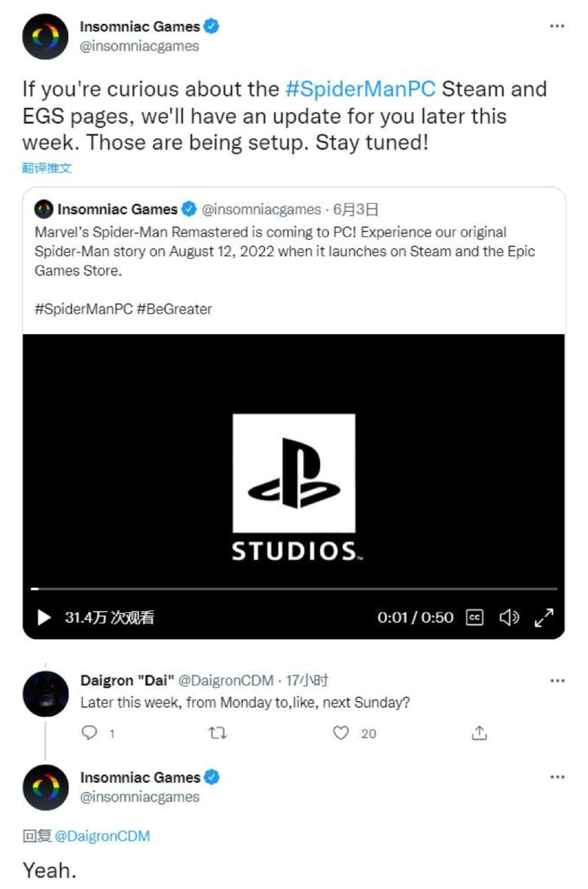Open more options on Daigron's reply
The height and width of the screenshot is (889, 588).
[x=557, y=680]
